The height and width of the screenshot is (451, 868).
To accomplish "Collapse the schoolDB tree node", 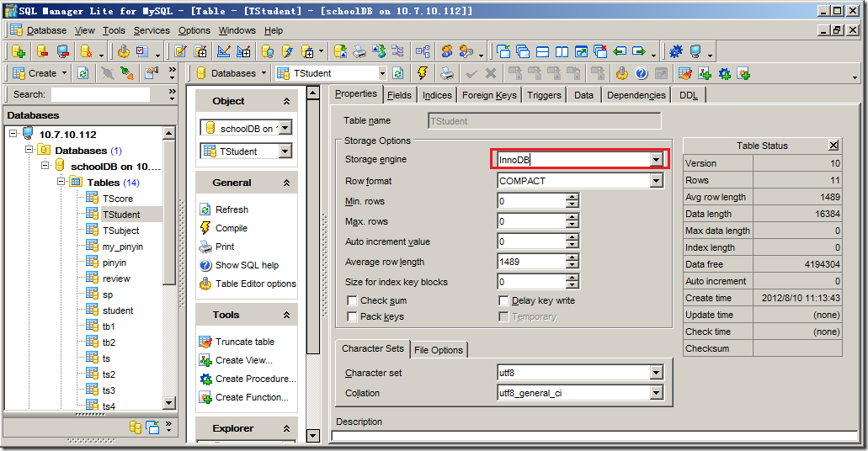I will click(45, 166).
